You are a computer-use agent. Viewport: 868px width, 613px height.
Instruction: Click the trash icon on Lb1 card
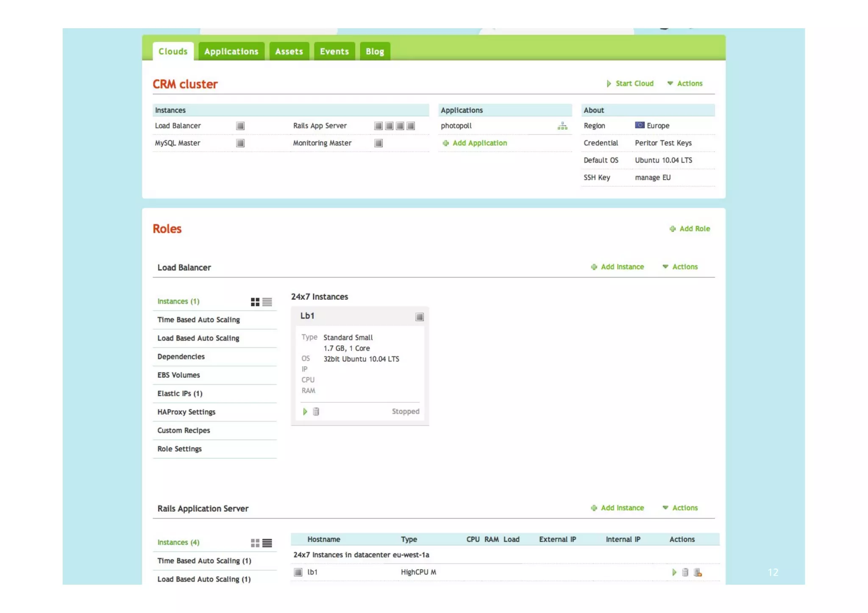(316, 411)
